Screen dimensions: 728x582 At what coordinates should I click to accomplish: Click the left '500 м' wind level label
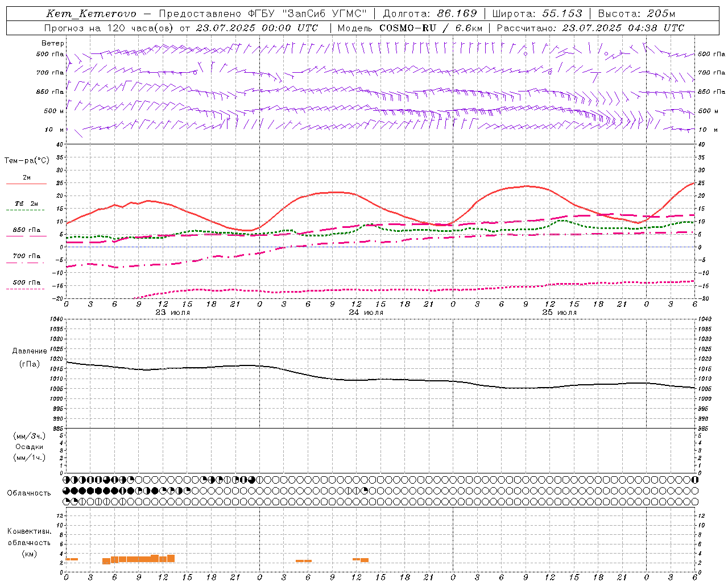(x=54, y=111)
